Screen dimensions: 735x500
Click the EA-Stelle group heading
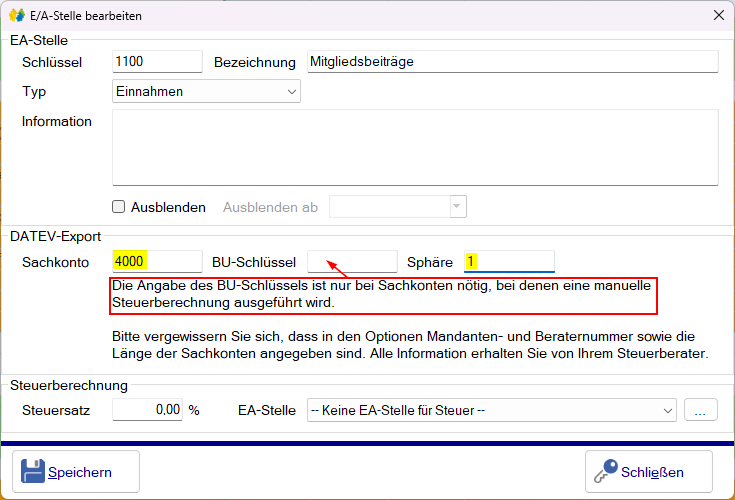39,40
